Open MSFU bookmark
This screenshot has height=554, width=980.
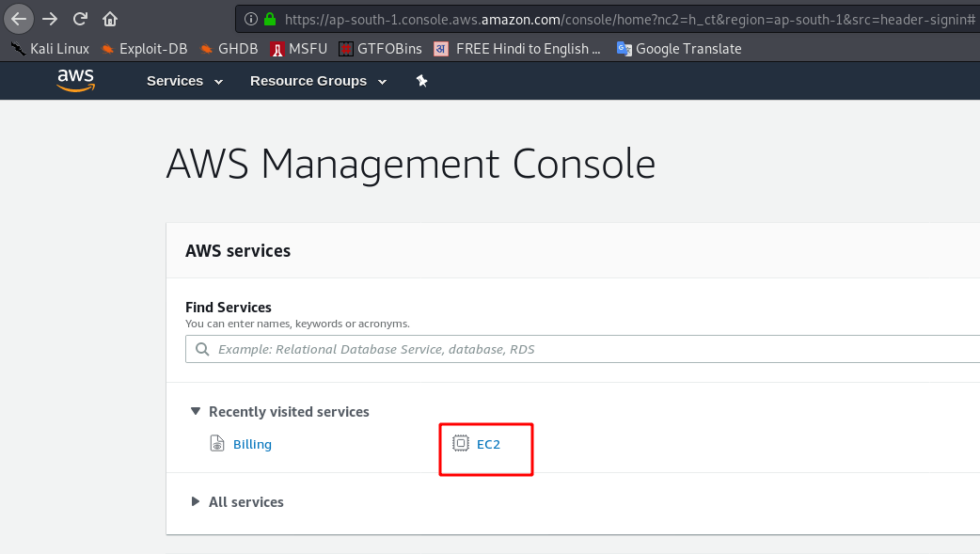pyautogui.click(x=299, y=49)
